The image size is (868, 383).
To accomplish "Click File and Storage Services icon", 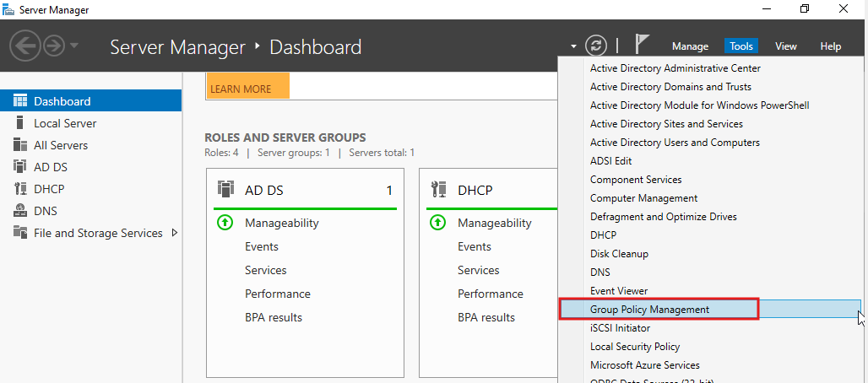I will click(20, 233).
